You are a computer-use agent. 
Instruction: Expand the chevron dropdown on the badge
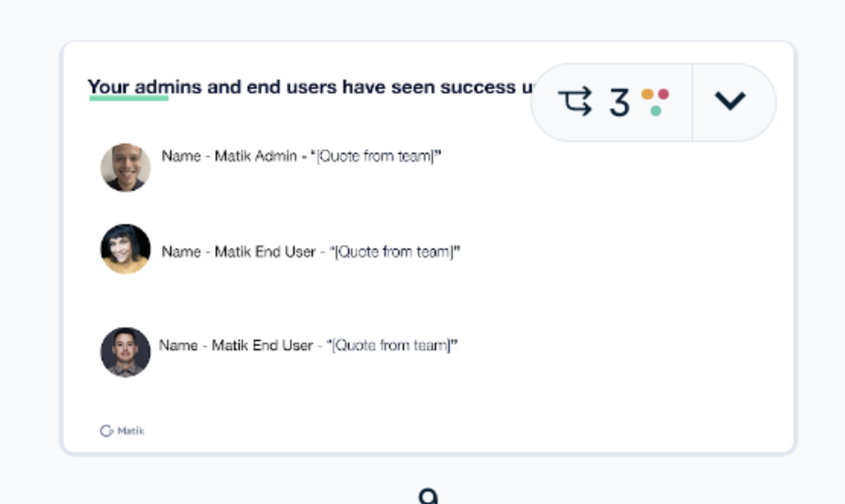pyautogui.click(x=730, y=101)
